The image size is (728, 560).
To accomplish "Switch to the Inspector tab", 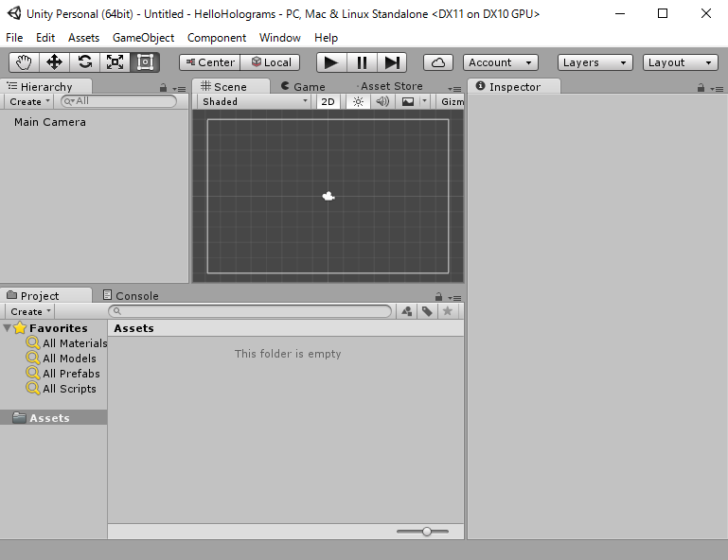I will 513,86.
